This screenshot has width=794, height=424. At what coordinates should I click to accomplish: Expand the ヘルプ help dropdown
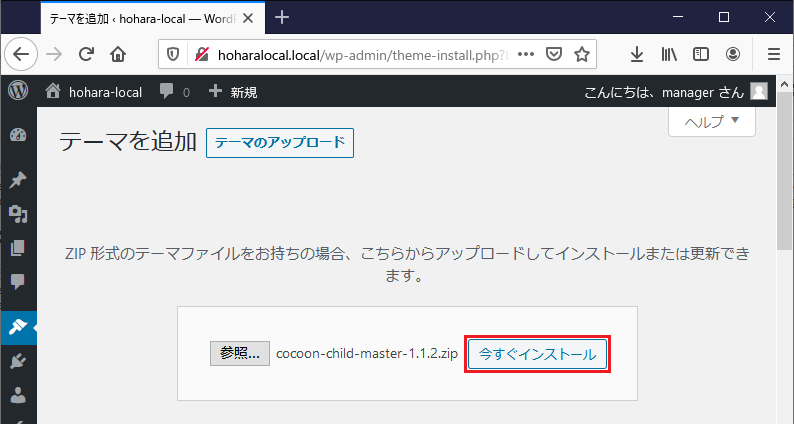coord(711,121)
